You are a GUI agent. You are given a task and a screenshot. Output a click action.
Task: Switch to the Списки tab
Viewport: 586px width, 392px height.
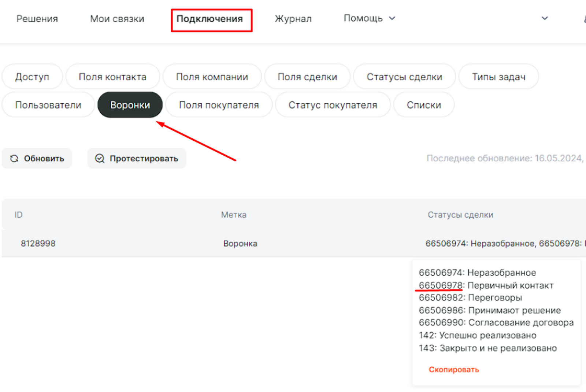tap(424, 105)
